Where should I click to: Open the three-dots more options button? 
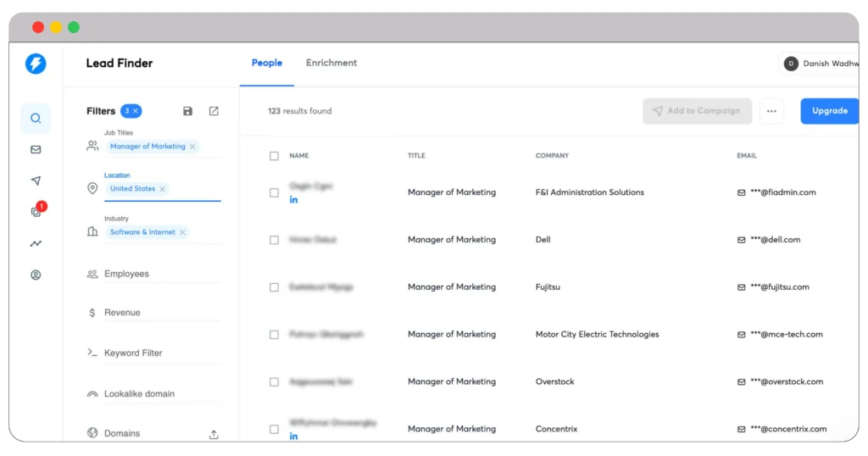click(771, 111)
